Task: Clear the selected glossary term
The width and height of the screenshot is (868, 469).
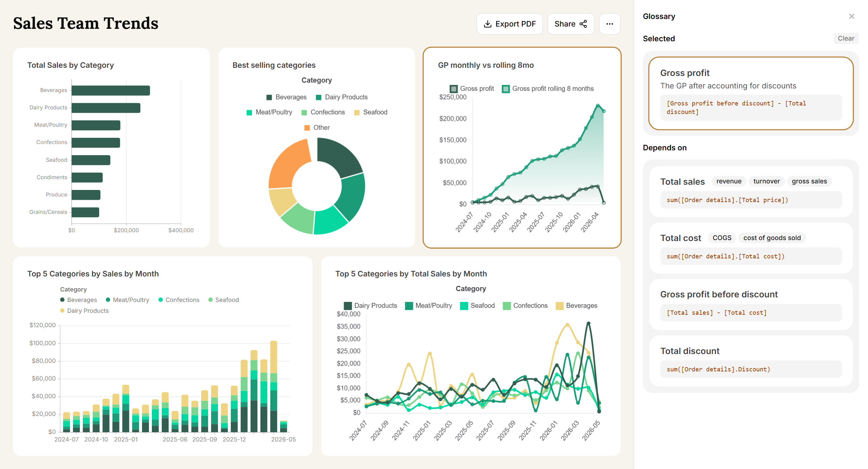Action: [x=846, y=38]
